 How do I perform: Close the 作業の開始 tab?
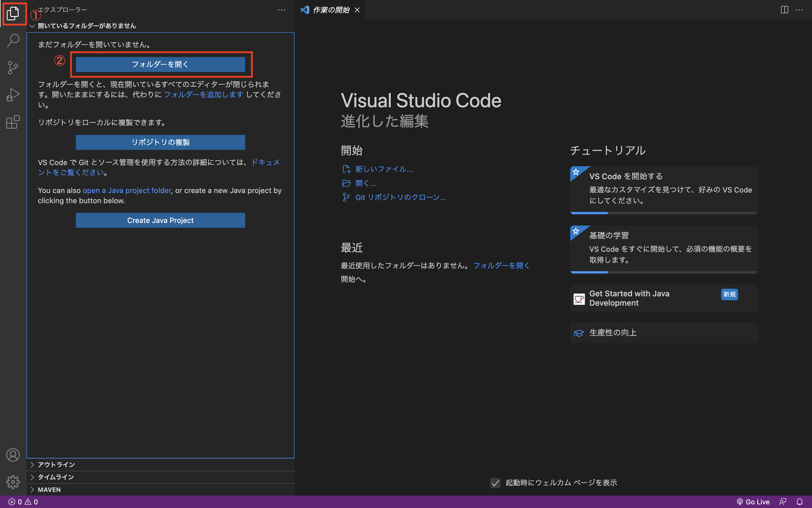357,10
